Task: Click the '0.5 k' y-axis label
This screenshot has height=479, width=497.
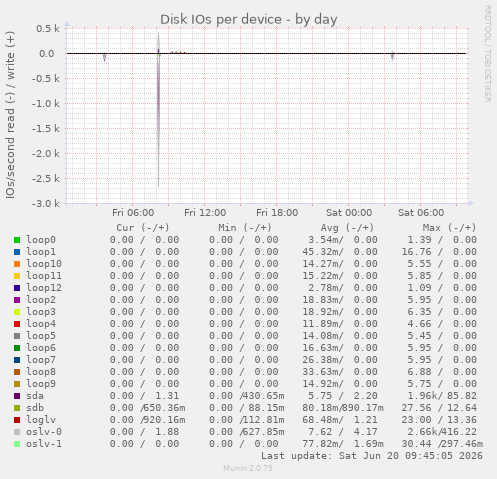Action: (48, 29)
